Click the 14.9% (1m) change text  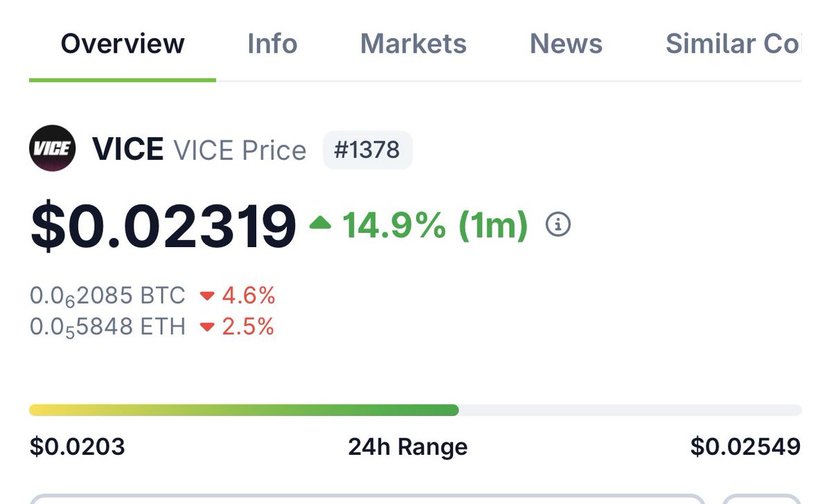(x=435, y=225)
